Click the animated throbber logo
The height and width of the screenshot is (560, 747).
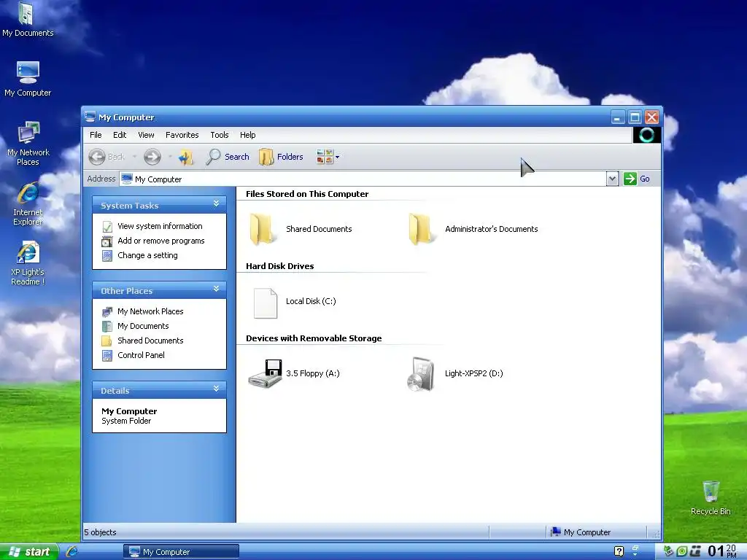[646, 135]
